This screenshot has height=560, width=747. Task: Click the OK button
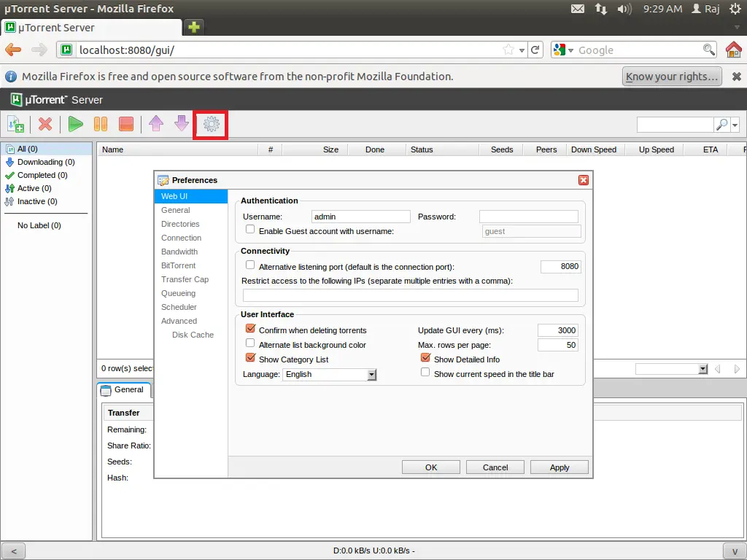[x=431, y=467]
